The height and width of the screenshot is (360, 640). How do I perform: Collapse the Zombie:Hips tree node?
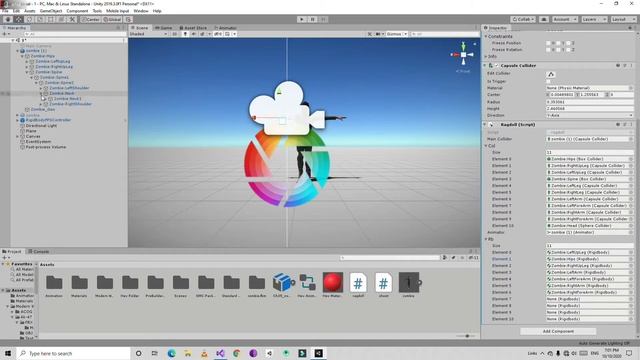22,56
